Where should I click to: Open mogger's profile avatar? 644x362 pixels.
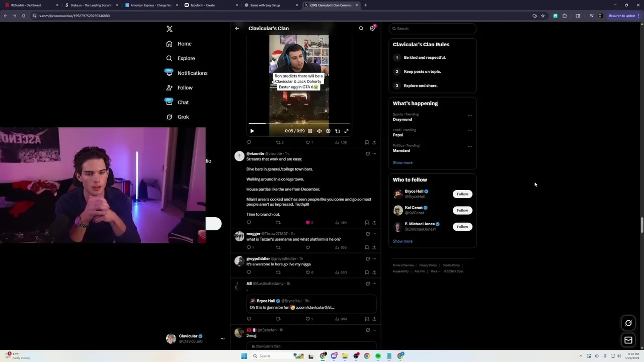point(239,236)
